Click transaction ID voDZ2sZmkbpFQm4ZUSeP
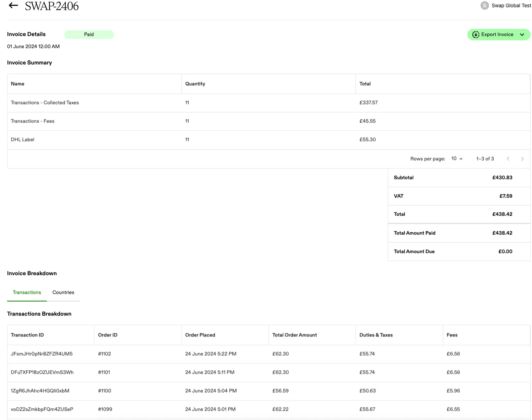This screenshot has width=532, height=420. (42, 409)
